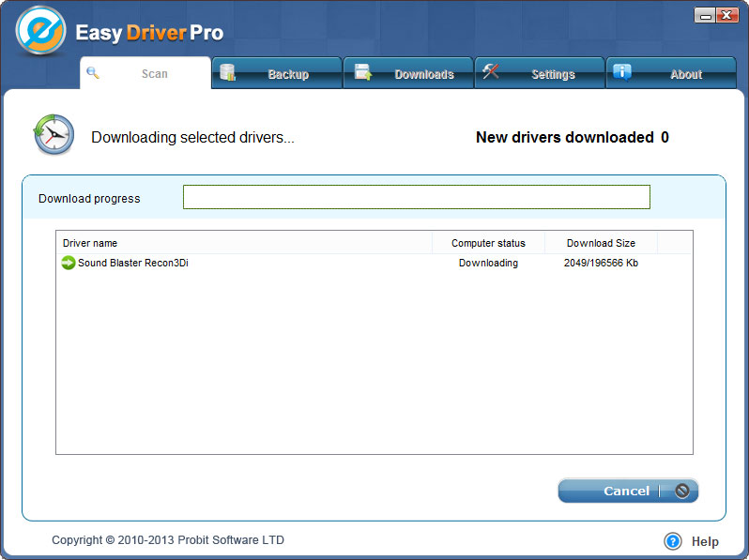
Task: Show the About tab
Action: (x=671, y=73)
